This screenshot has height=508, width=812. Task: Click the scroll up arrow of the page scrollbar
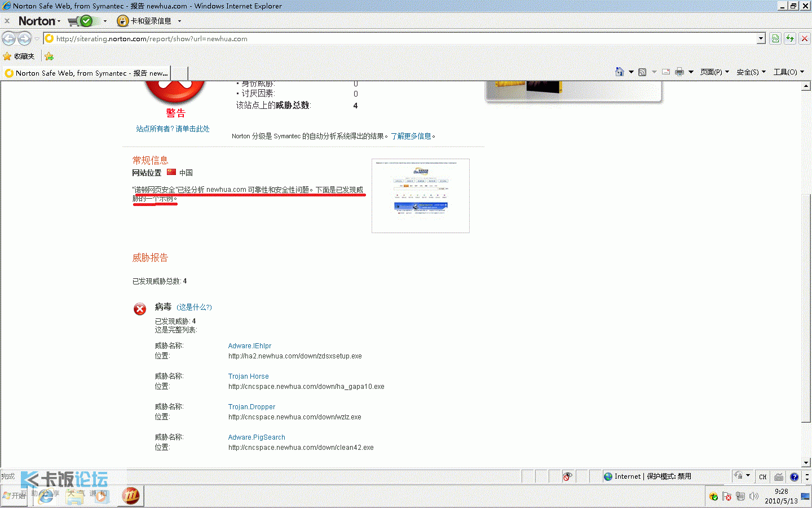pos(806,86)
